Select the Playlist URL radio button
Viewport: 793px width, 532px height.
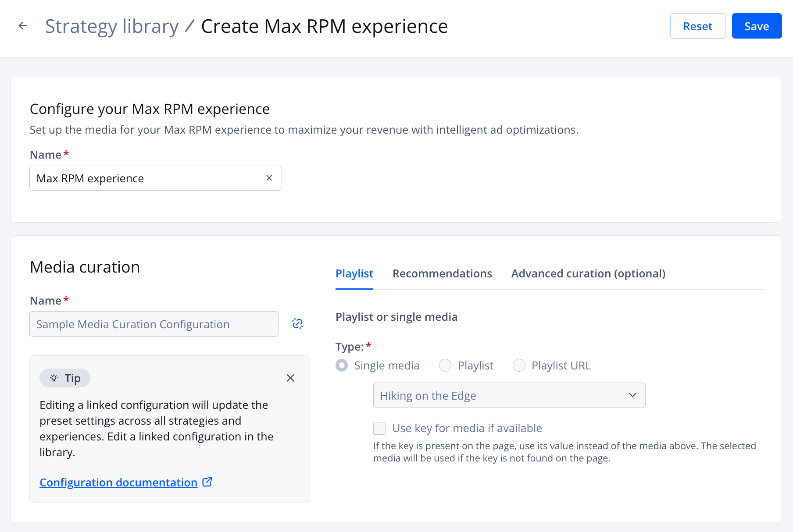tap(519, 365)
